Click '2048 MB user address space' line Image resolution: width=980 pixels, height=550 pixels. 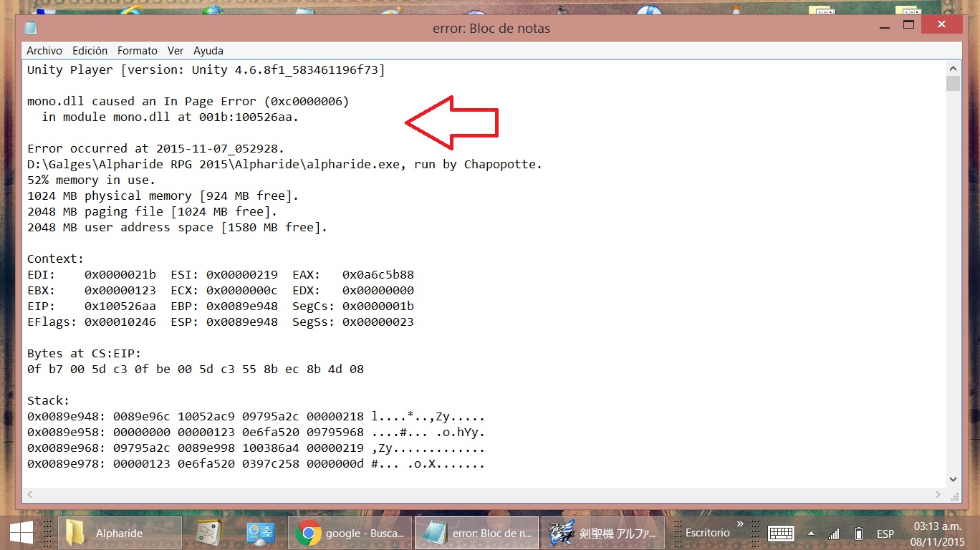click(177, 227)
